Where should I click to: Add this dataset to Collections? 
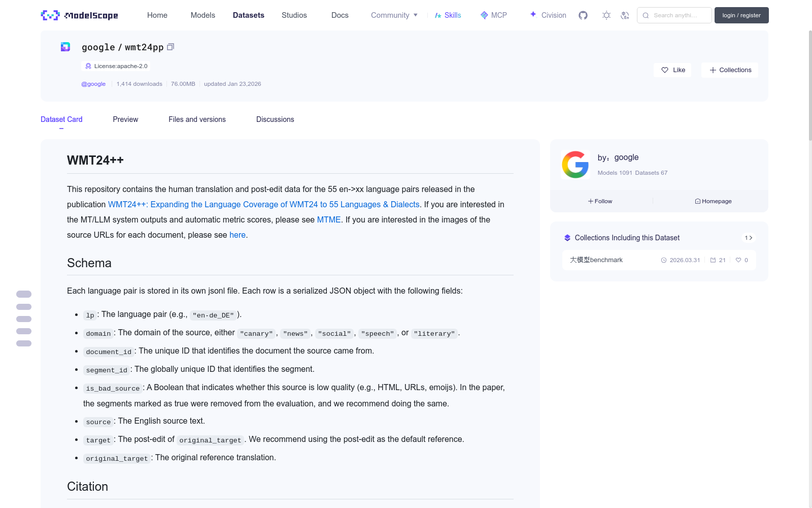click(730, 70)
